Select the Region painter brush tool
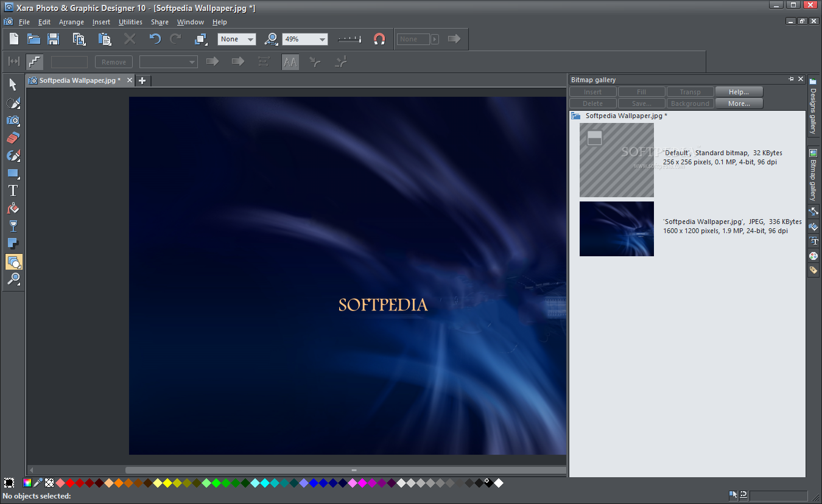Screen dimensions: 822x504 (13, 103)
